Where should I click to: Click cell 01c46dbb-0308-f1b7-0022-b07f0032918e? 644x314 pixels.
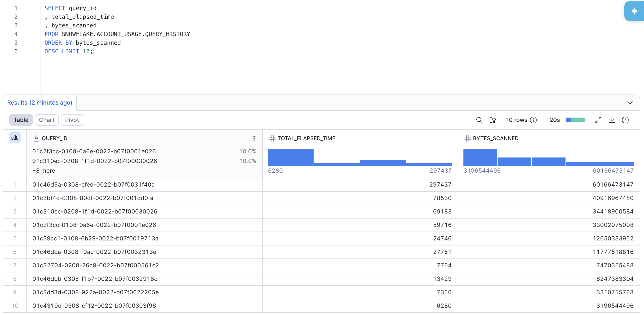coord(144,279)
